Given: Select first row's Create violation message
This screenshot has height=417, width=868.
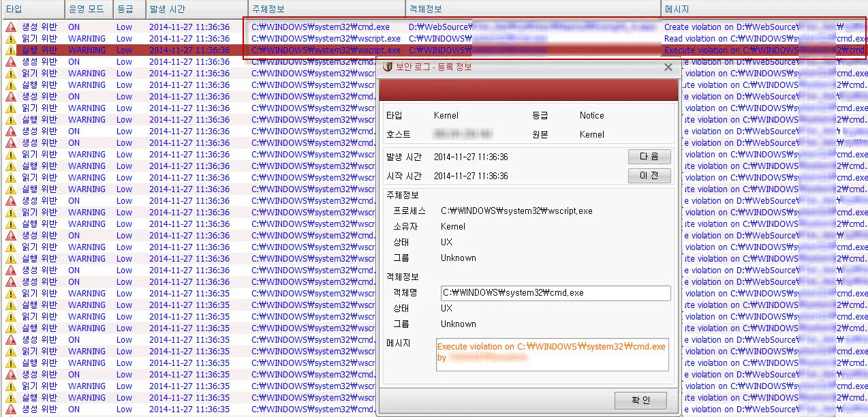Looking at the screenshot, I should [730, 27].
